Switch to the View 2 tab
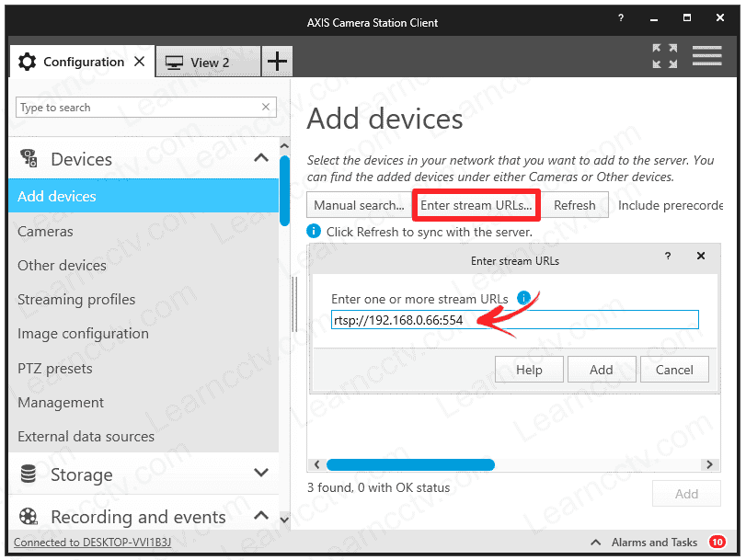 pos(209,63)
